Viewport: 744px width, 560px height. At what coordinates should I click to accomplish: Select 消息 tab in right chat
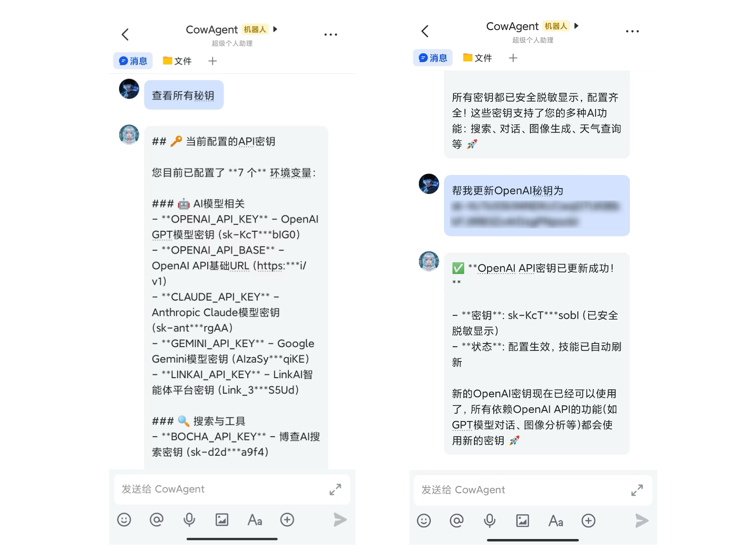point(433,58)
